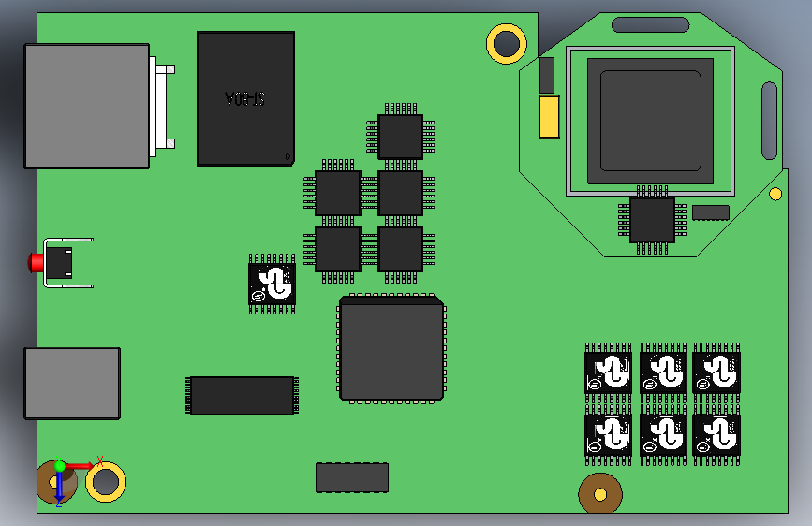Screen dimensions: 812x526
Task: Click the small dark rectangle right of the module QFP
Action: coord(711,212)
